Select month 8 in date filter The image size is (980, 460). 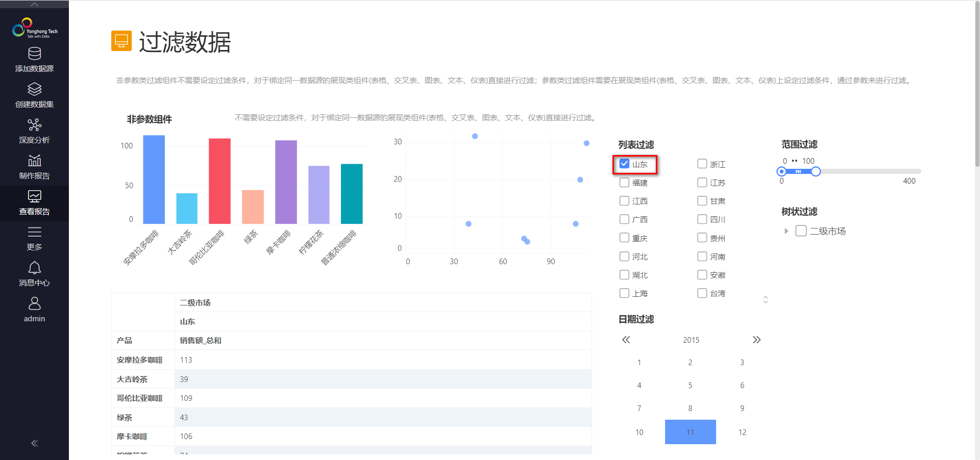pyautogui.click(x=690, y=408)
